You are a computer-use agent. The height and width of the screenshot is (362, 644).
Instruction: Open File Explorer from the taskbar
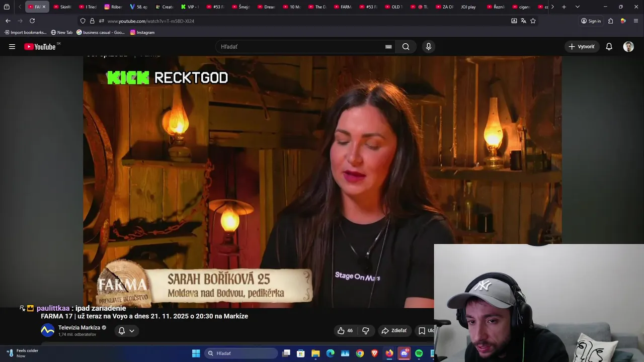click(x=315, y=353)
